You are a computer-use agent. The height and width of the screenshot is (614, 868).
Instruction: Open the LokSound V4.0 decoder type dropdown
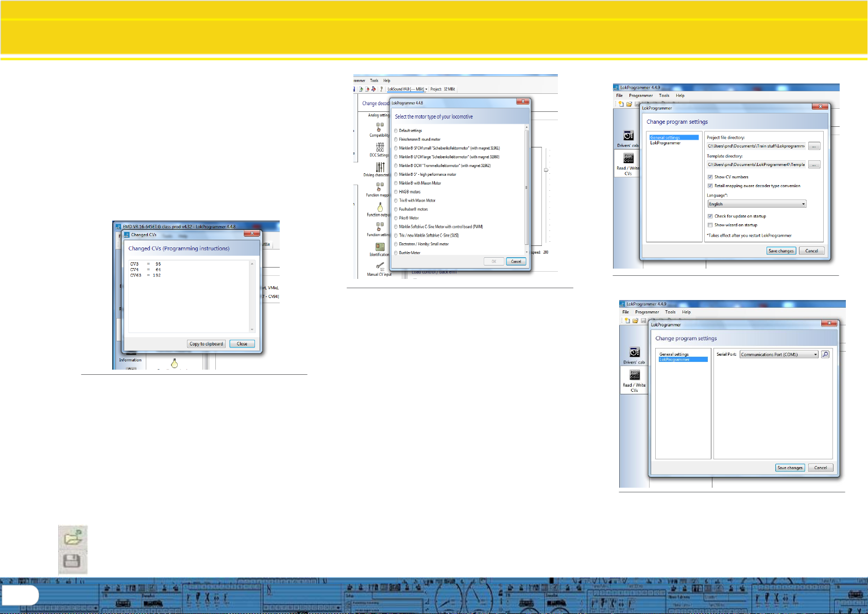(x=407, y=89)
